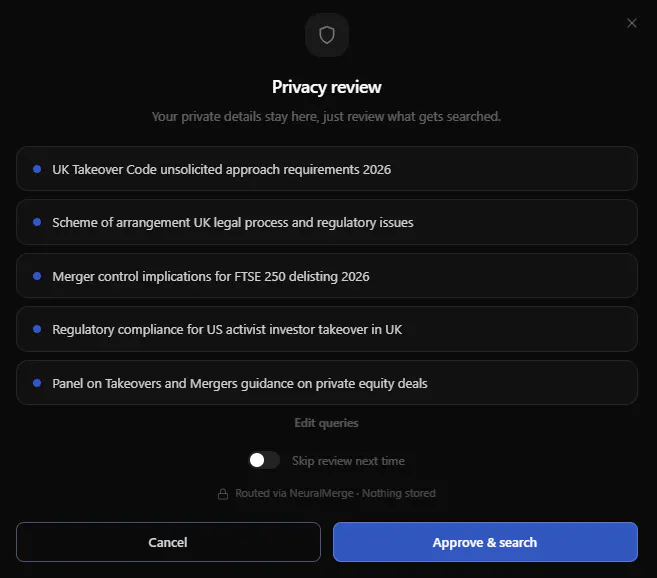
Task: Select US activist investor takeover query
Action: pos(327,329)
